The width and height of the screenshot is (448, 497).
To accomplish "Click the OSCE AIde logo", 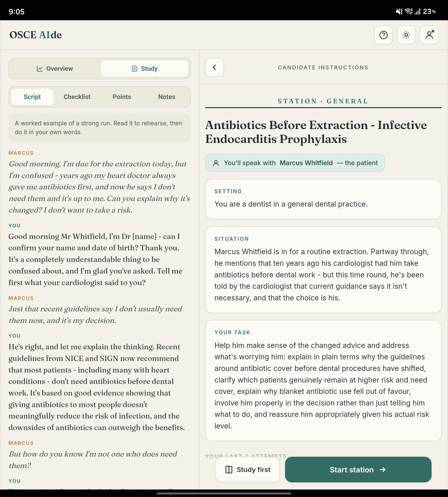I will coord(36,35).
